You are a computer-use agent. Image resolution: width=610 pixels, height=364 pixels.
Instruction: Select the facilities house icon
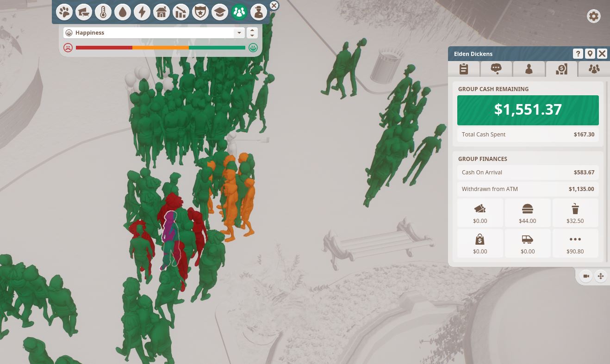[162, 12]
